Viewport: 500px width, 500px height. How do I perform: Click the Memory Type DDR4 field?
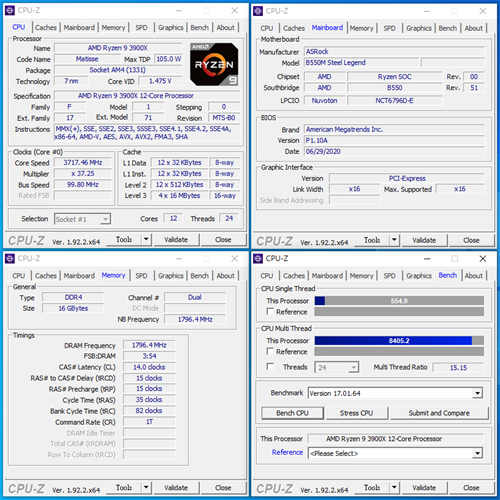pos(73,297)
